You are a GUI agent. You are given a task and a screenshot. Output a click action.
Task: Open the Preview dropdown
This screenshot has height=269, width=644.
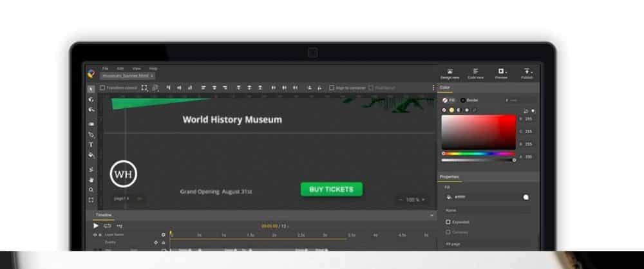pyautogui.click(x=501, y=73)
